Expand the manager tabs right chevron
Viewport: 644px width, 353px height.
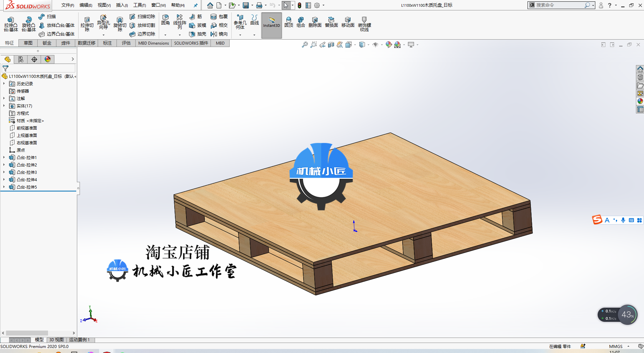tap(73, 59)
